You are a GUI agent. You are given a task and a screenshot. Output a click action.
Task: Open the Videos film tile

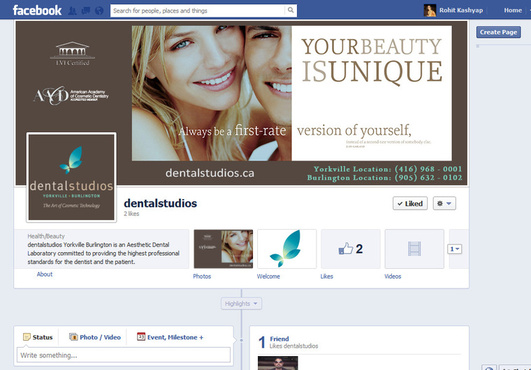414,249
